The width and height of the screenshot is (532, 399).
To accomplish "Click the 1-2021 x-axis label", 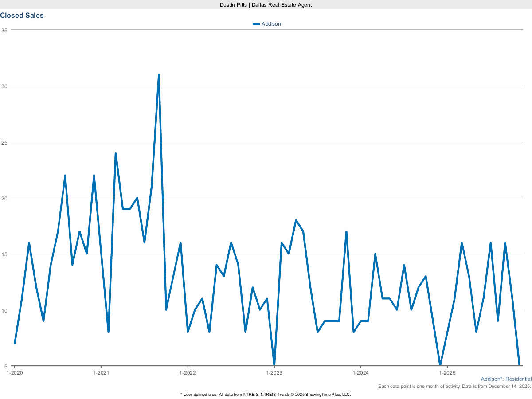I will coord(101,373).
